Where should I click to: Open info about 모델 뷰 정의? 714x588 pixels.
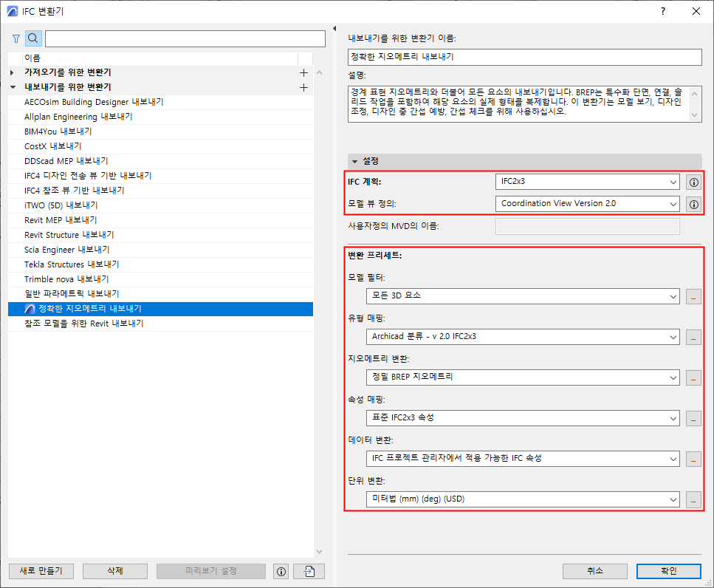point(693,205)
